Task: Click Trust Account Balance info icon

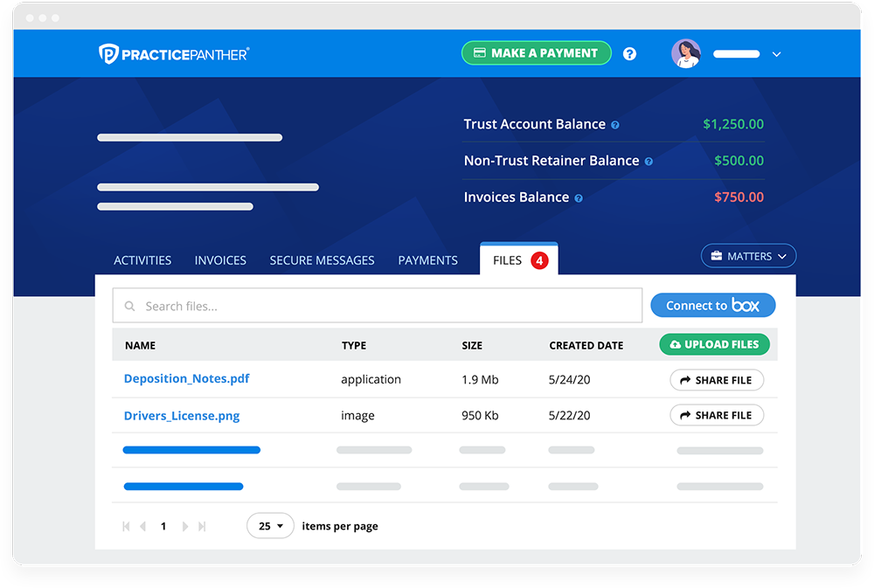Action: coord(615,125)
